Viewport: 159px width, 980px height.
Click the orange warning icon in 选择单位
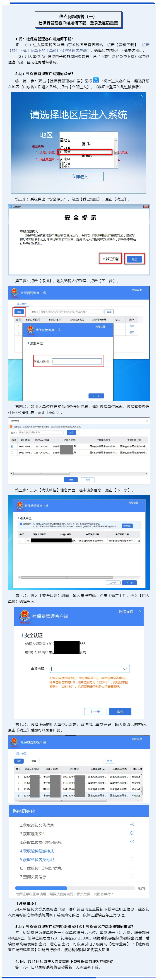tap(11, 427)
